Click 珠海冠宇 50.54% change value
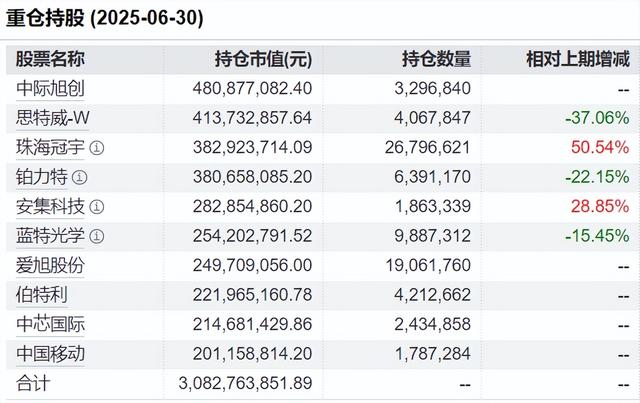The height and width of the screenshot is (403, 640). coord(602,148)
